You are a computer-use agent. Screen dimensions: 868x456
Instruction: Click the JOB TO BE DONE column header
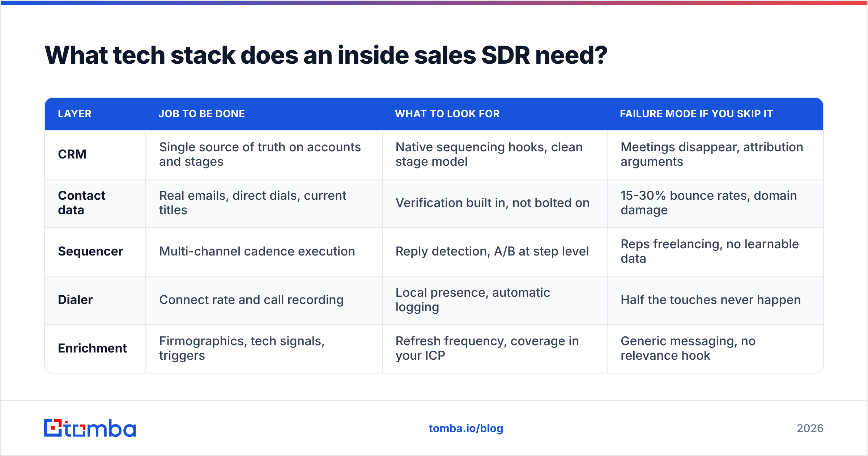[202, 114]
